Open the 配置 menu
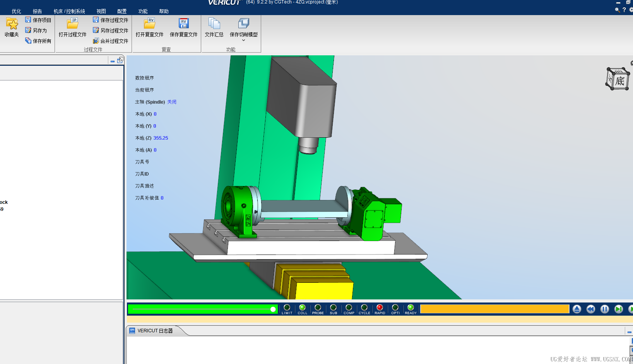The image size is (633, 364). point(122,12)
